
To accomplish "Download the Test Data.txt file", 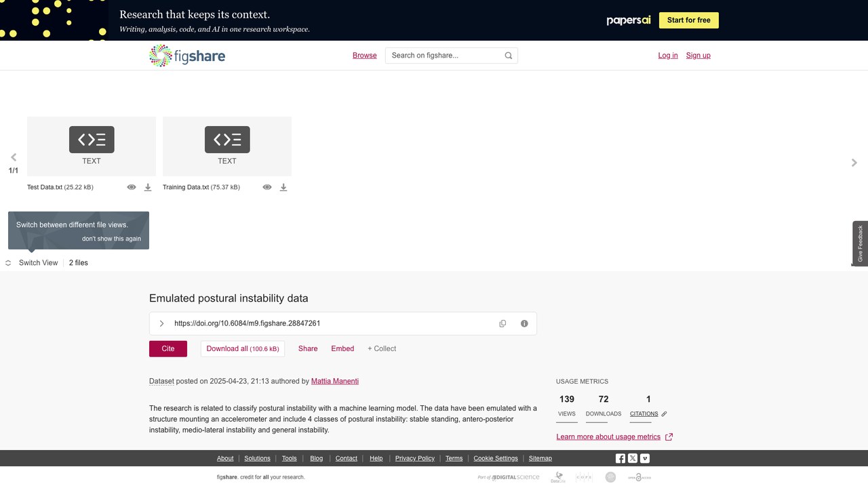I will point(148,187).
